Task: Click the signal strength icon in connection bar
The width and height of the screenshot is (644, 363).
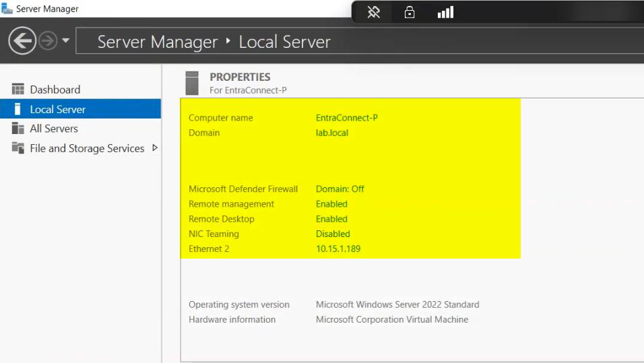Action: tap(446, 12)
